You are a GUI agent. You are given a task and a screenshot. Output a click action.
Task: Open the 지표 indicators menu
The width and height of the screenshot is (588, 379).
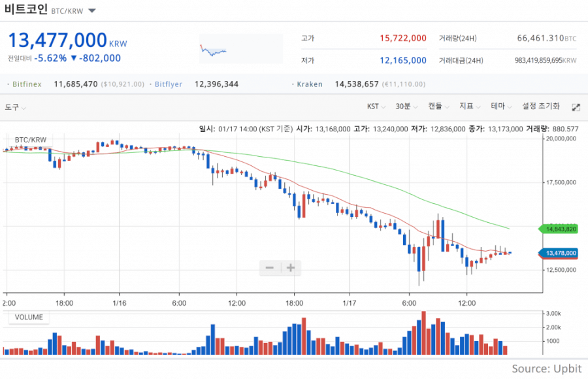click(470, 107)
